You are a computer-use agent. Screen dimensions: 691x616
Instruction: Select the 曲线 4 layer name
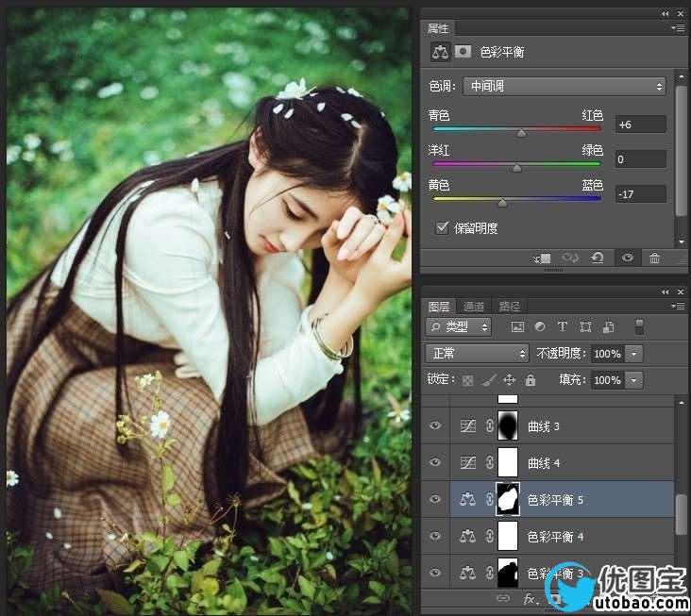pyautogui.click(x=544, y=463)
